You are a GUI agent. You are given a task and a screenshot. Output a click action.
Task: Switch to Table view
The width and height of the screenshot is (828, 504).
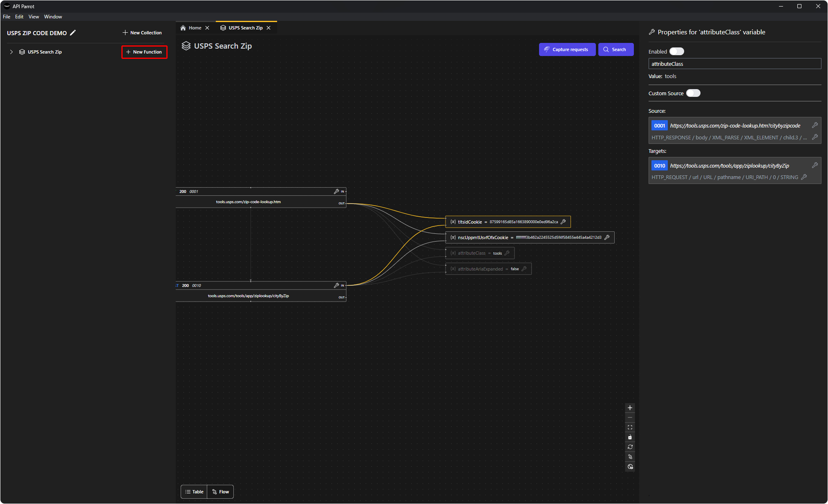194,492
